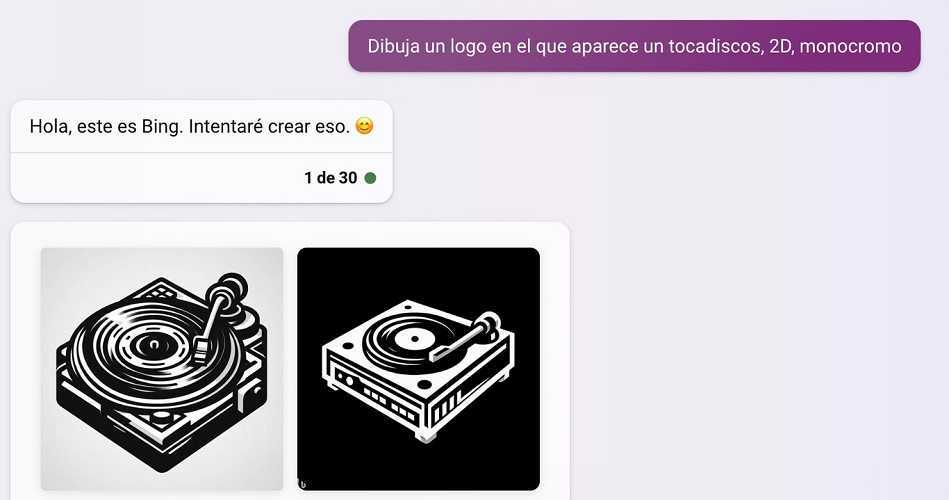Click the front foot of the white turntable drawing
The image size is (949, 500).
(x=424, y=436)
